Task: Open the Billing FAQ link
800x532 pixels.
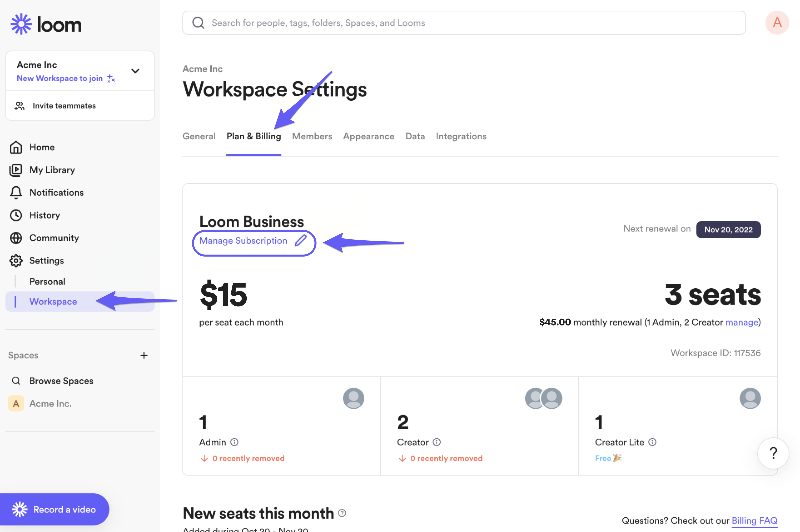Action: coord(754,520)
